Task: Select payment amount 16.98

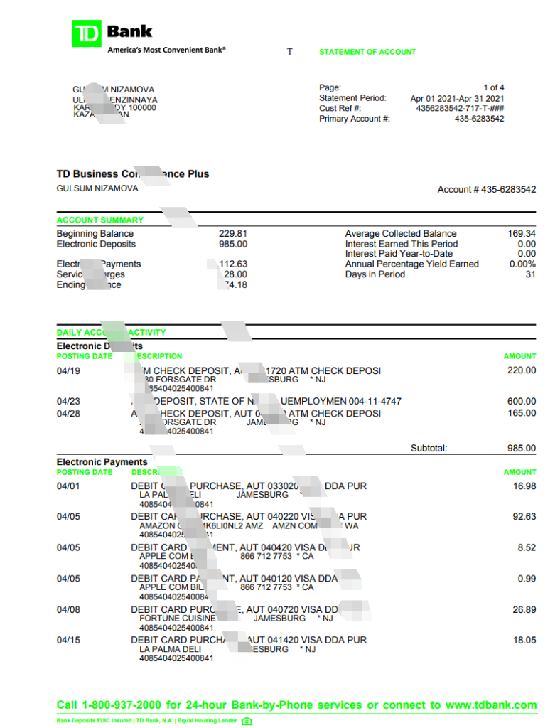Action: [524, 486]
